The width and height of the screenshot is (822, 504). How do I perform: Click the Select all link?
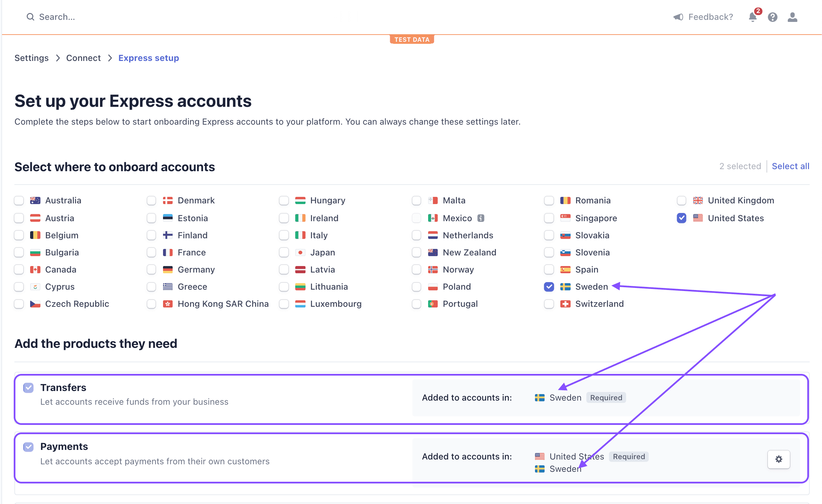point(790,166)
